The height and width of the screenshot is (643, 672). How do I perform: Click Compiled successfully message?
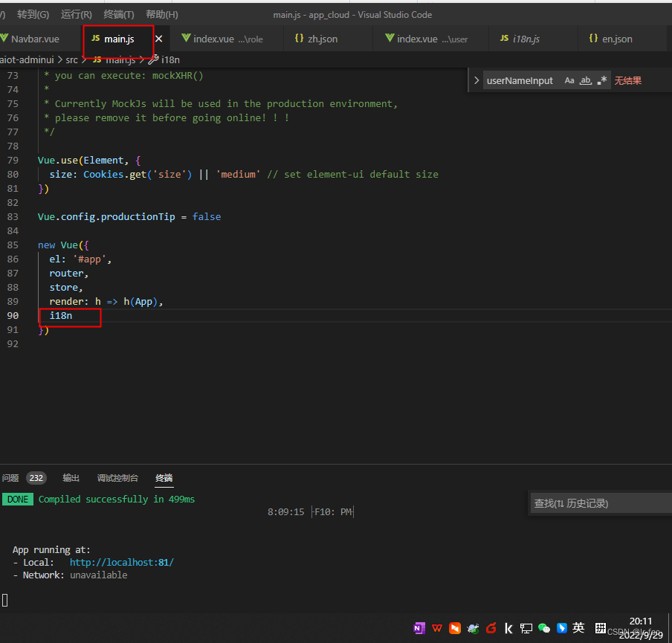[x=117, y=500]
